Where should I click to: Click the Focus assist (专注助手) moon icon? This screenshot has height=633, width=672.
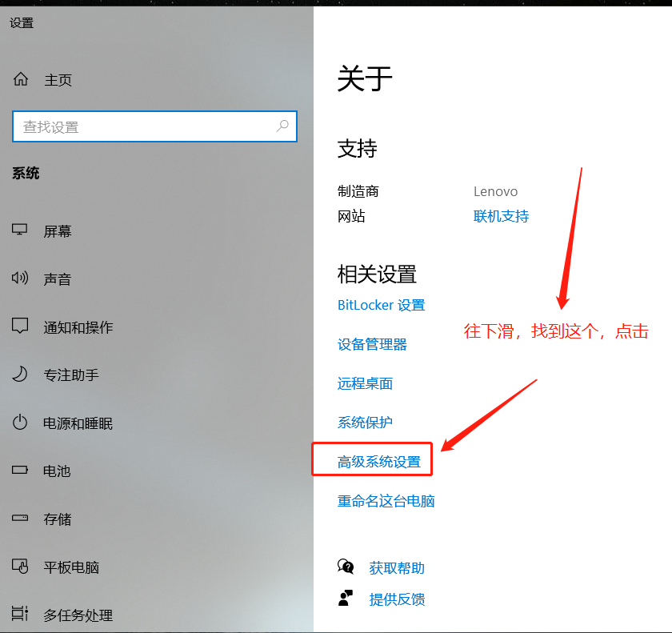point(20,375)
